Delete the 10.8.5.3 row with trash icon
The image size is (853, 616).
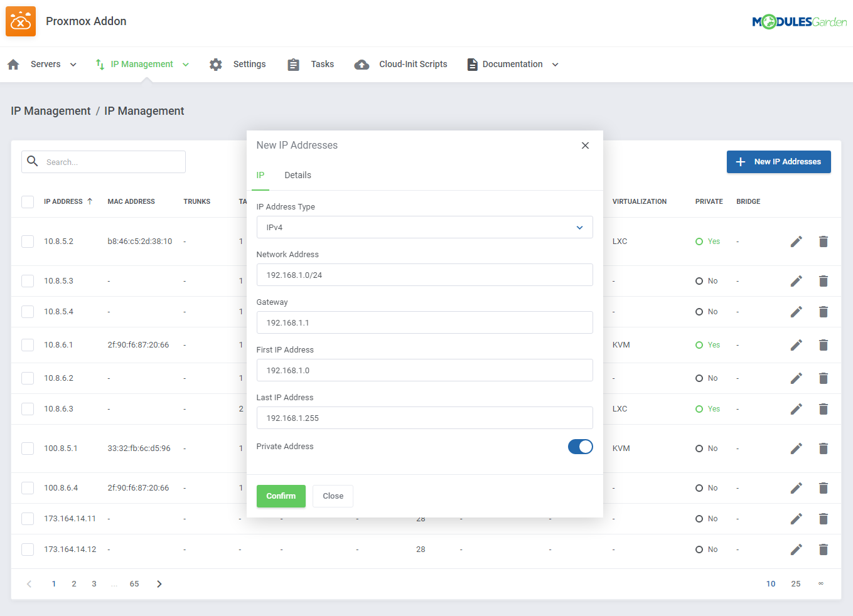tap(823, 281)
